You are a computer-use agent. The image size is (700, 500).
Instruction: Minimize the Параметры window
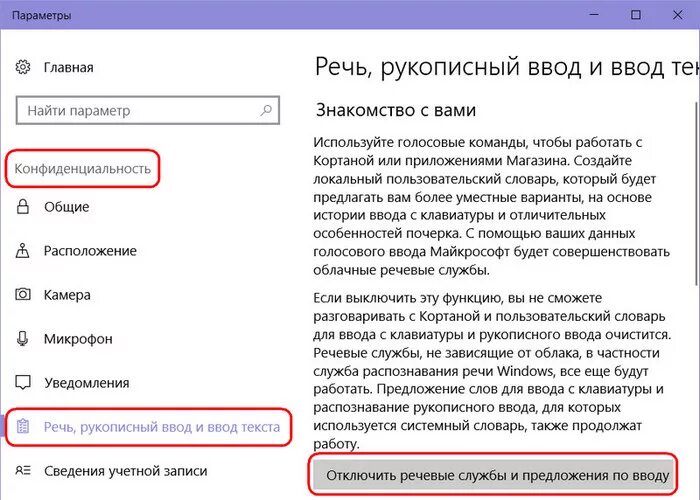click(x=594, y=15)
